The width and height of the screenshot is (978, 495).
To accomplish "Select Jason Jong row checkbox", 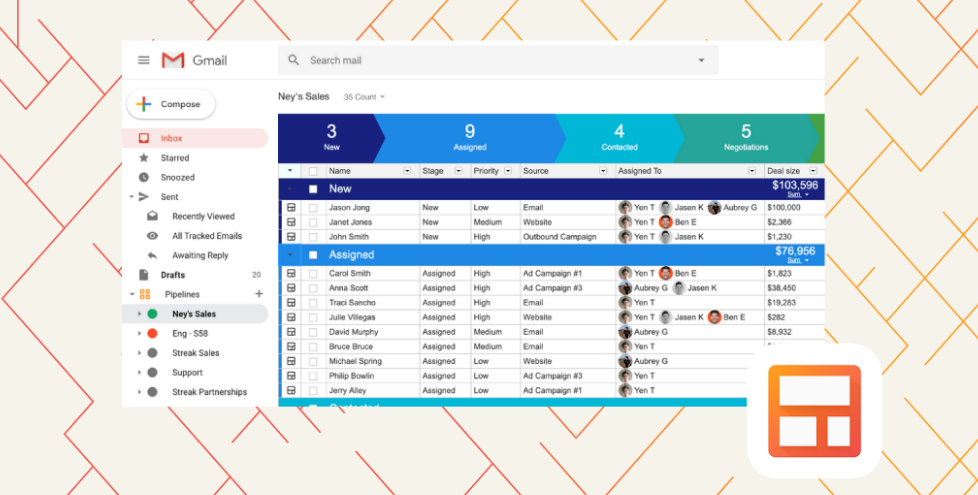I will [x=313, y=208].
